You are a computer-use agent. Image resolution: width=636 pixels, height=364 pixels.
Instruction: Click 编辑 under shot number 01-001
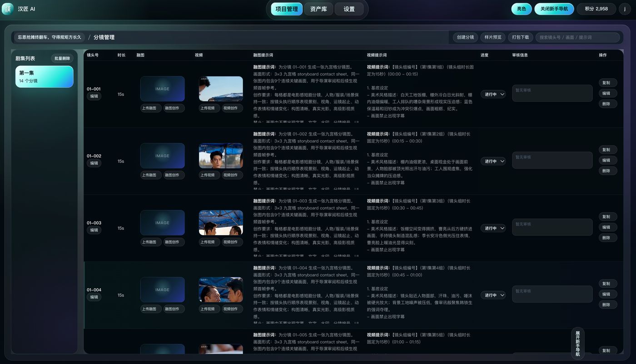point(94,96)
